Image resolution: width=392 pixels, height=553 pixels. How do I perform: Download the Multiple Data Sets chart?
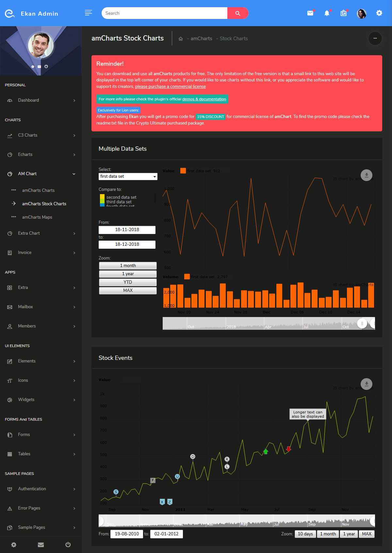(x=367, y=175)
